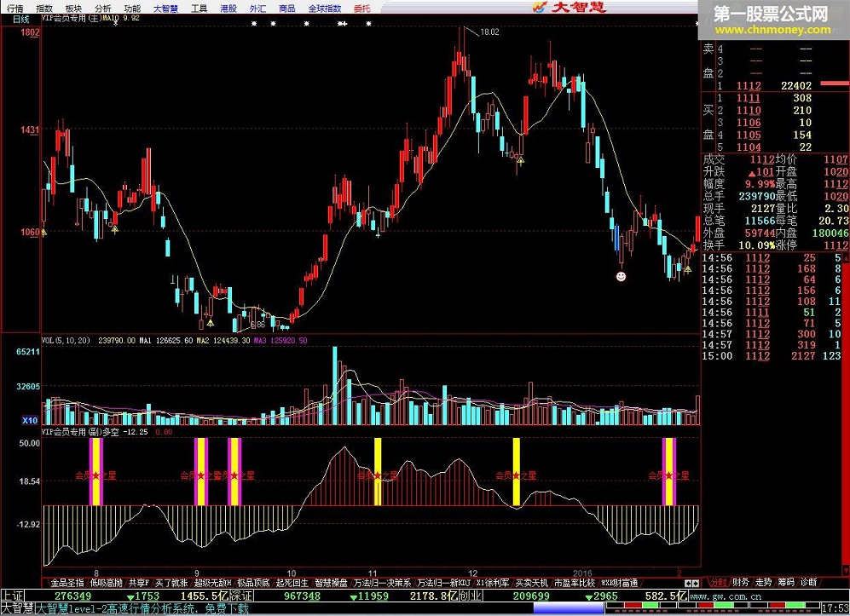850x616 pixels.
Task: Click the VIP会员专用(副)多空 label
Action: pos(80,432)
